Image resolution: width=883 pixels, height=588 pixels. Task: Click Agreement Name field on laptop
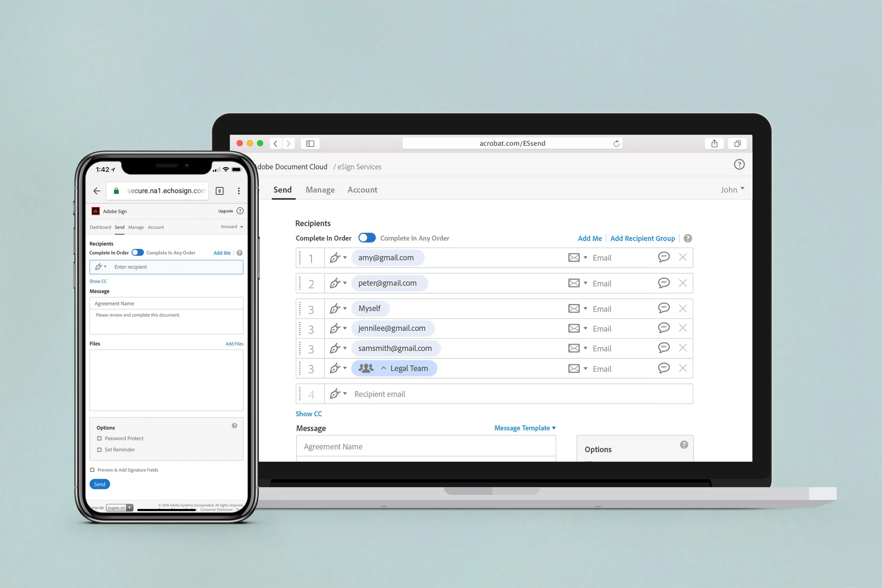pos(426,446)
